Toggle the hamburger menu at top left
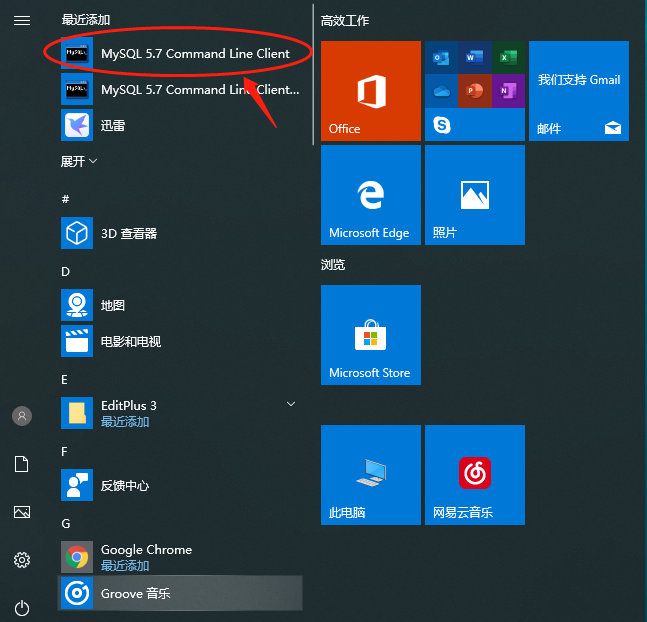 point(22,20)
